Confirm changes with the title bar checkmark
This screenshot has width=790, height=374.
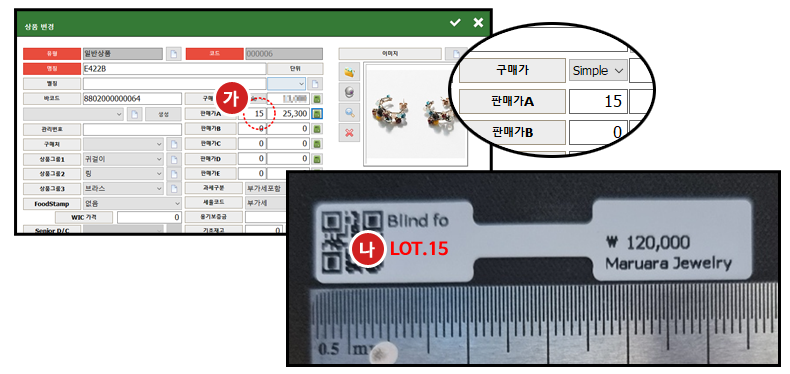click(x=455, y=23)
